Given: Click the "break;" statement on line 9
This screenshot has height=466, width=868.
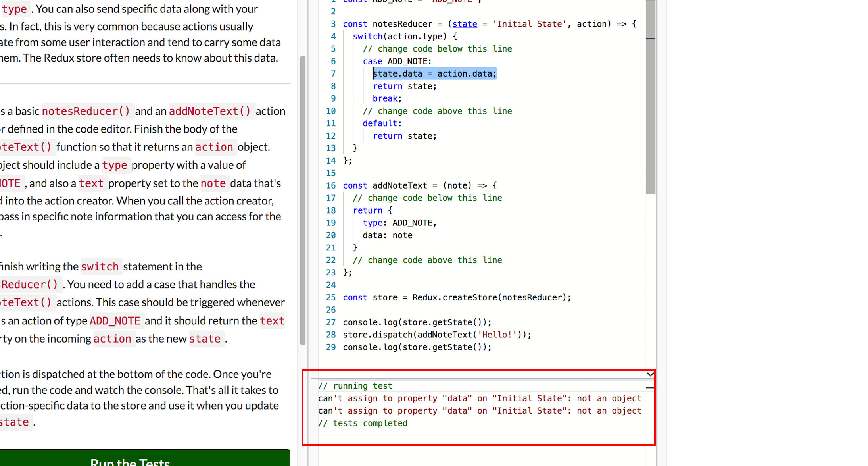Looking at the screenshot, I should (387, 98).
